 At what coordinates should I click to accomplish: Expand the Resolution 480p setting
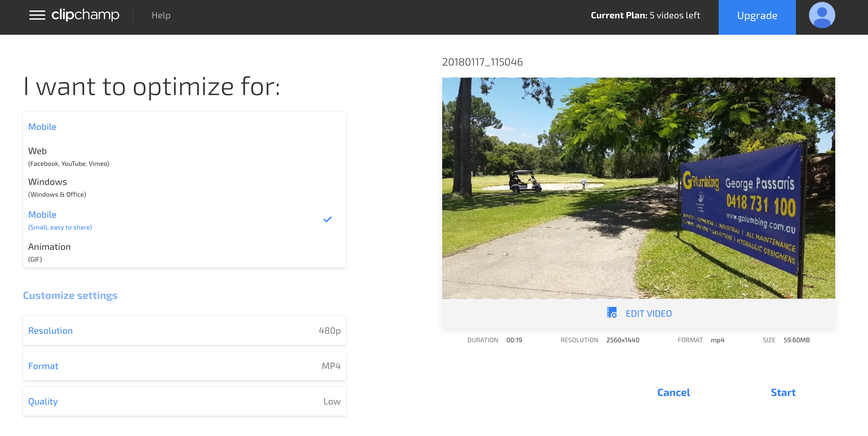point(184,330)
